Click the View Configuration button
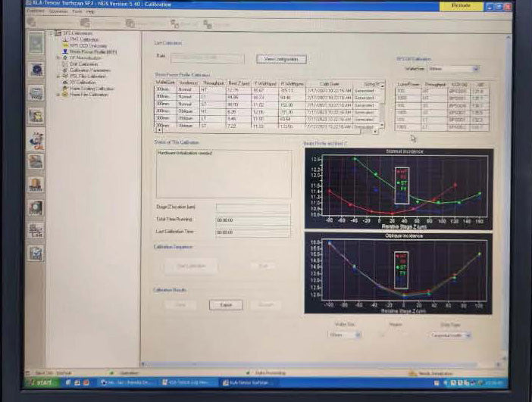Image resolution: width=532 pixels, height=402 pixels. (281, 59)
